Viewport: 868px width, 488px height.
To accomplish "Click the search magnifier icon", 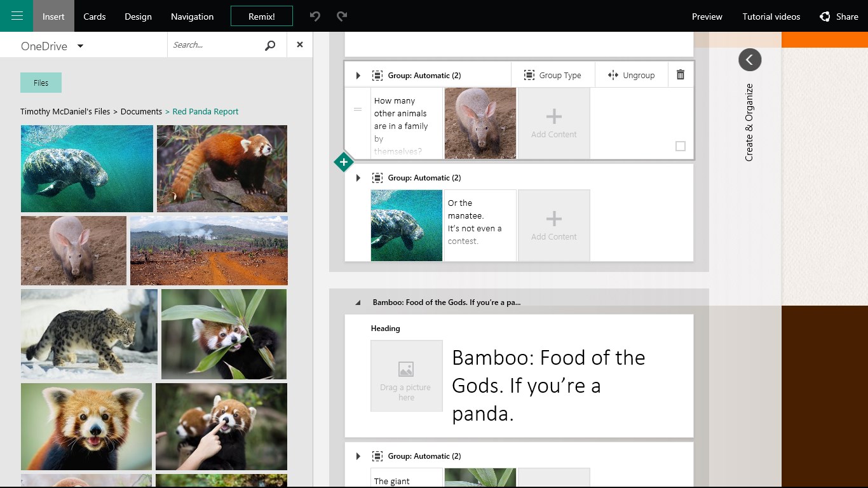I will tap(270, 45).
